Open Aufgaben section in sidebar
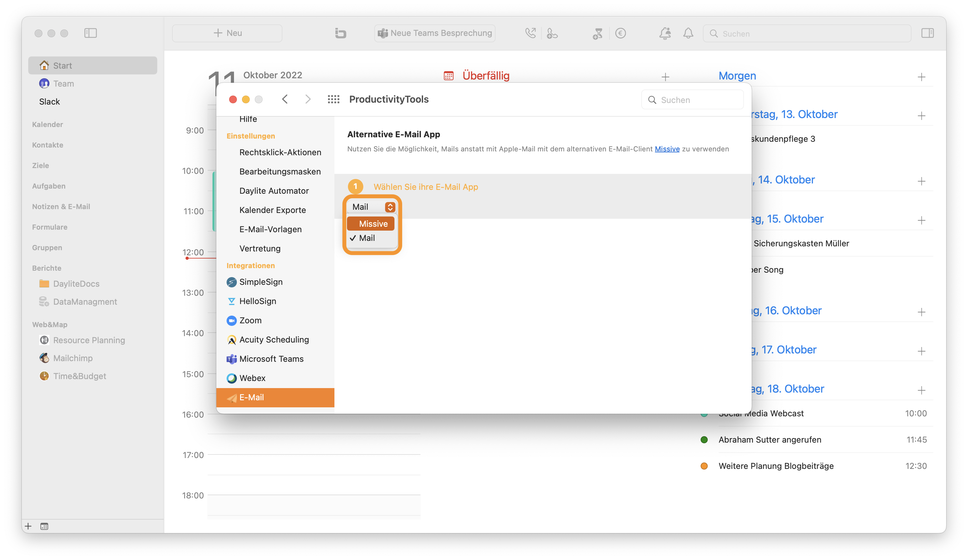968x560 pixels. coord(49,186)
